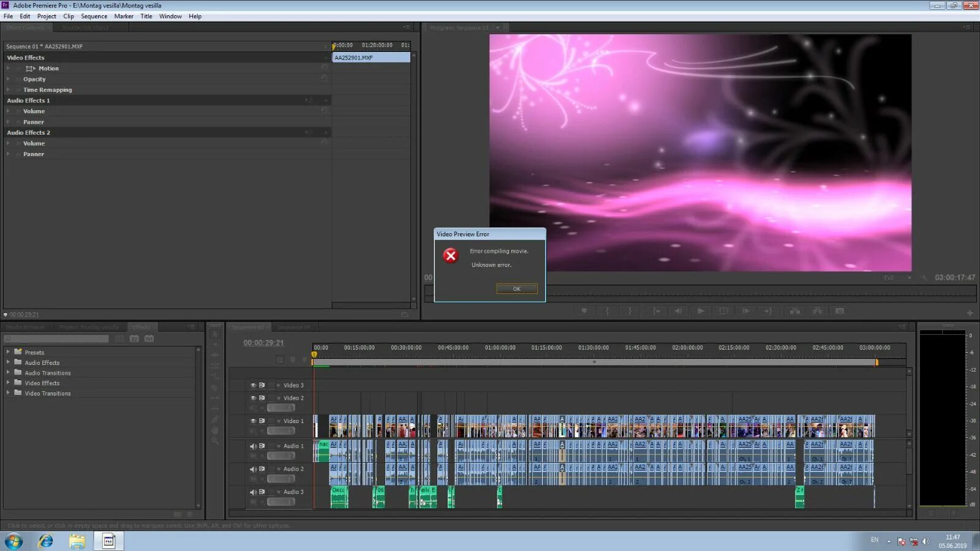Select the Hand tool
980x551 pixels.
215,430
